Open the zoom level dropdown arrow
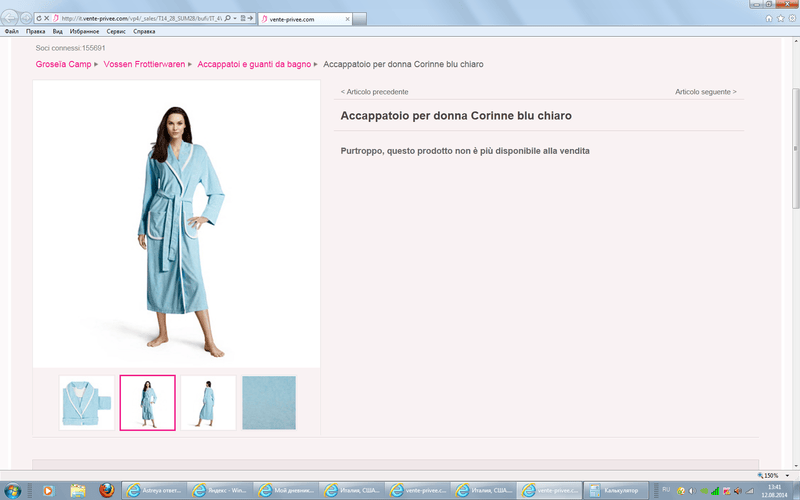 click(787, 476)
